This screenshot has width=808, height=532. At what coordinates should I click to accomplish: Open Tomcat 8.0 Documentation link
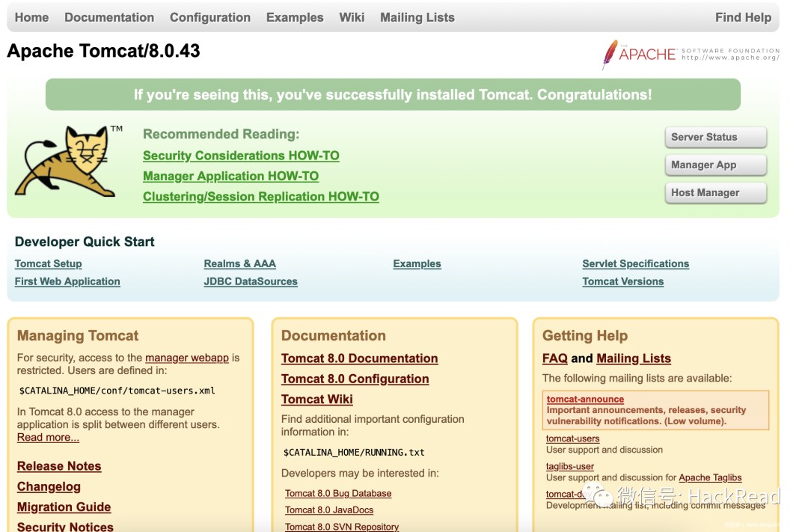pyautogui.click(x=360, y=358)
